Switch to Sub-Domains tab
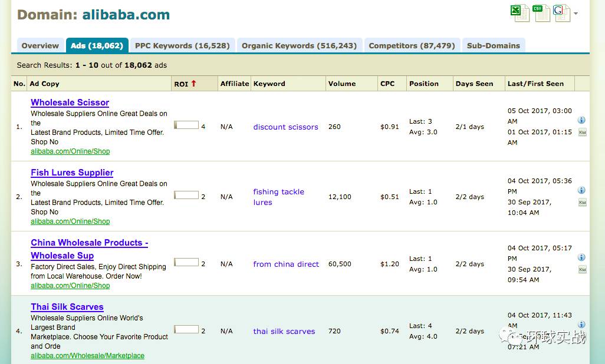The height and width of the screenshot is (364, 605). click(x=494, y=45)
